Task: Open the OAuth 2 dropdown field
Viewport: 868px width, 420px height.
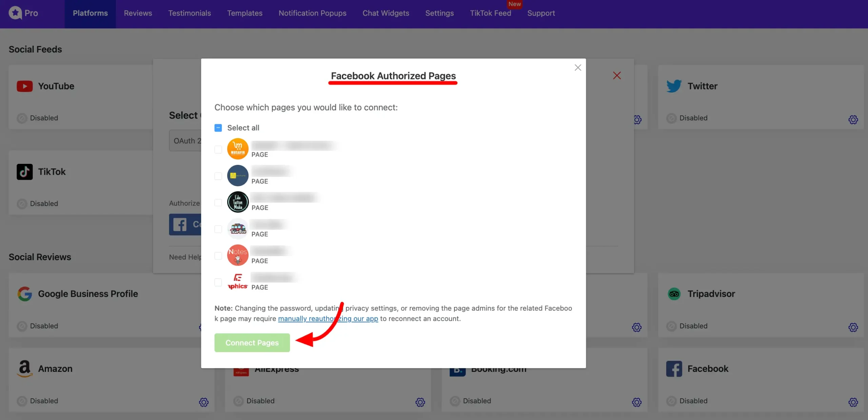Action: tap(185, 140)
